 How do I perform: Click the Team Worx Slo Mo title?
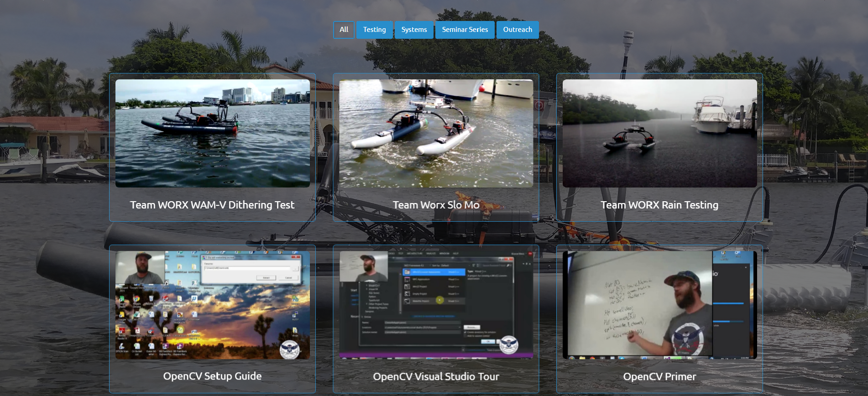pyautogui.click(x=436, y=205)
